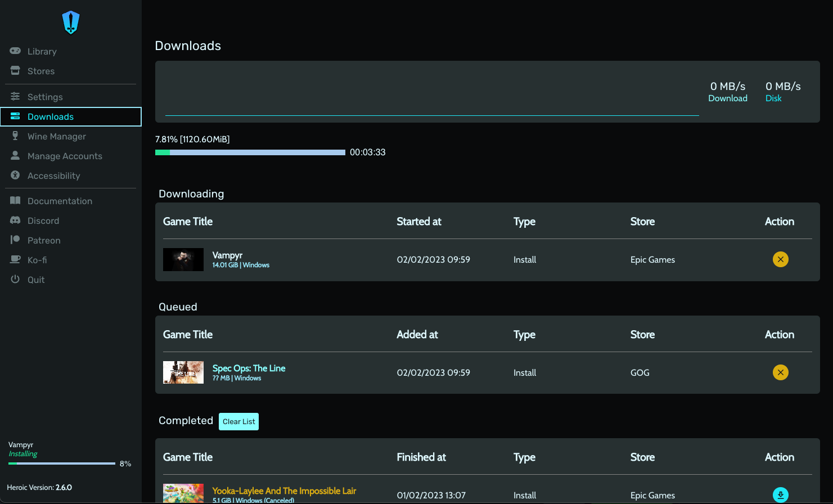Click the Settings sliders icon
Screen dimensions: 833x504
tap(15, 96)
